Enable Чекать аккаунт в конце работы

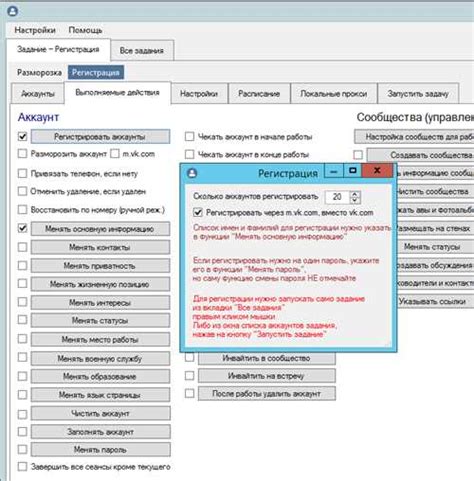point(189,154)
